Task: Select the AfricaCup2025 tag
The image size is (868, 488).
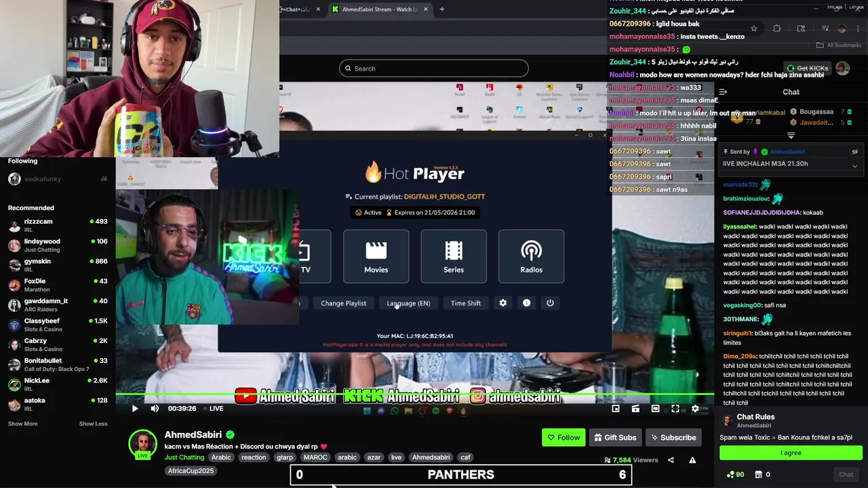Action: click(191, 471)
